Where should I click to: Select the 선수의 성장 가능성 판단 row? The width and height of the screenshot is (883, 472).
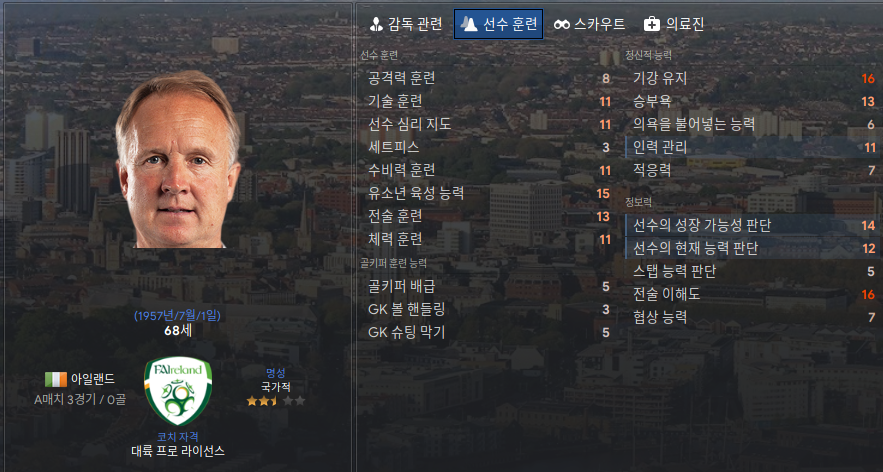[753, 225]
